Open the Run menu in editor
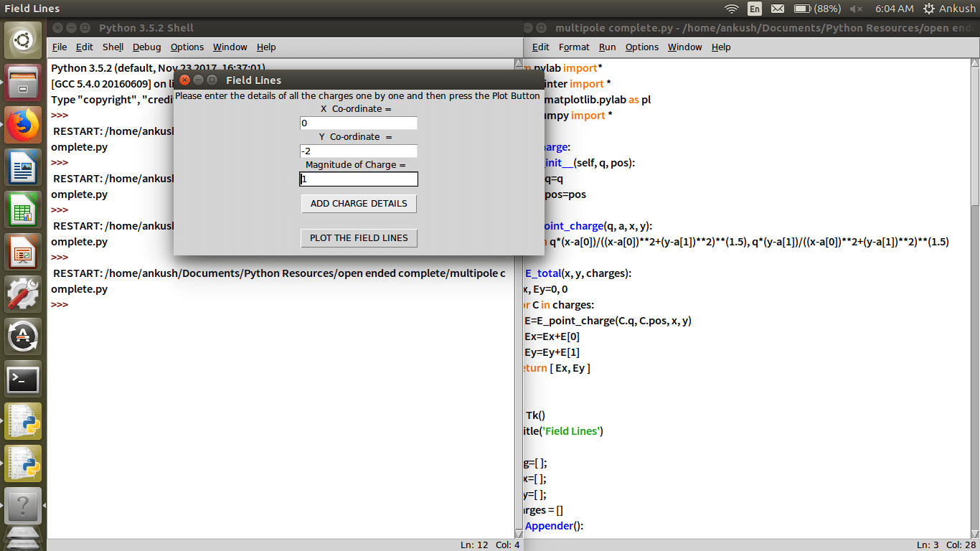The width and height of the screenshot is (980, 551). tap(607, 47)
